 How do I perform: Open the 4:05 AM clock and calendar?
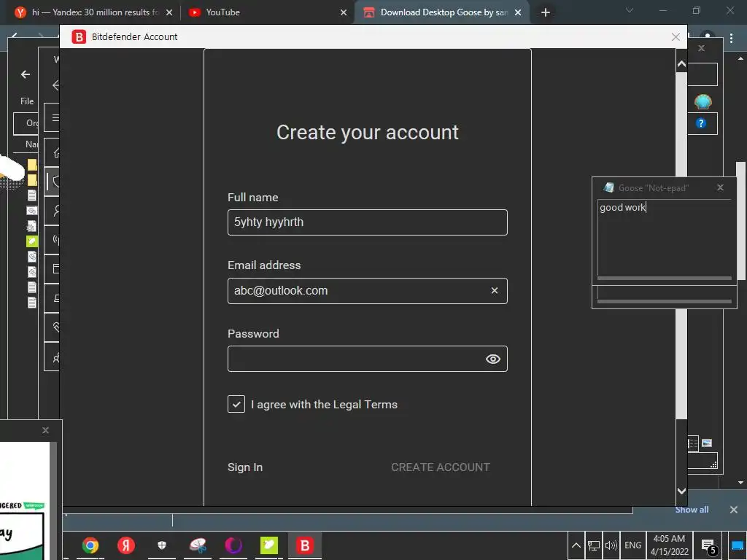coord(669,545)
